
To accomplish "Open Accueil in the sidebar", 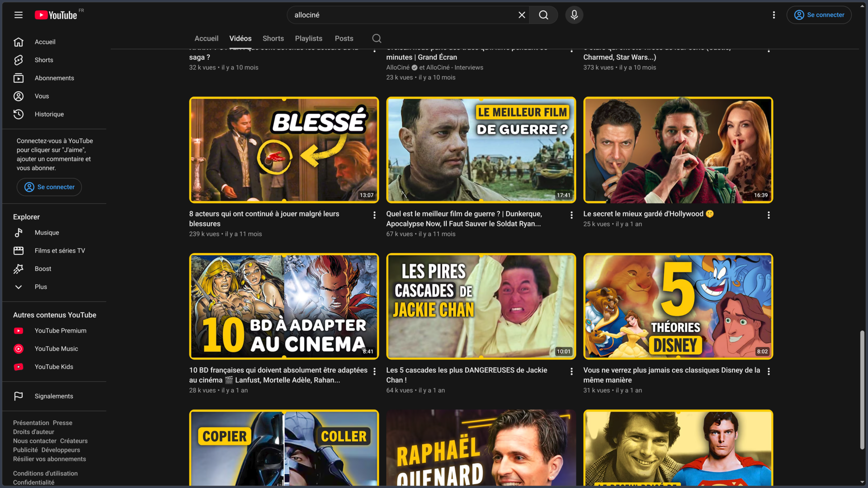I will 54,42.
